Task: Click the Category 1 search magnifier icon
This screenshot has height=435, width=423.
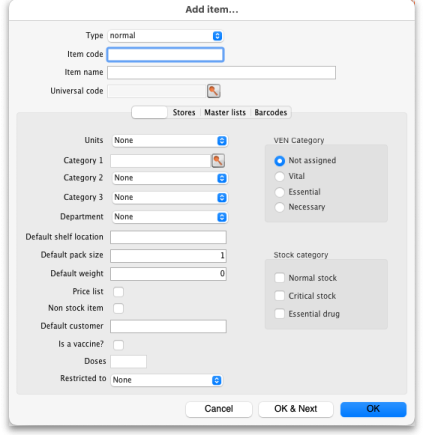Action: pyautogui.click(x=218, y=161)
